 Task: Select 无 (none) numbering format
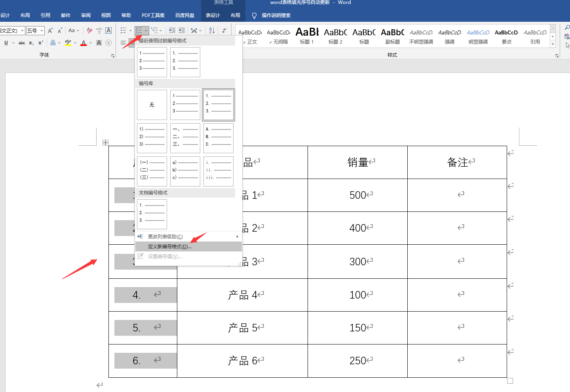click(x=152, y=105)
